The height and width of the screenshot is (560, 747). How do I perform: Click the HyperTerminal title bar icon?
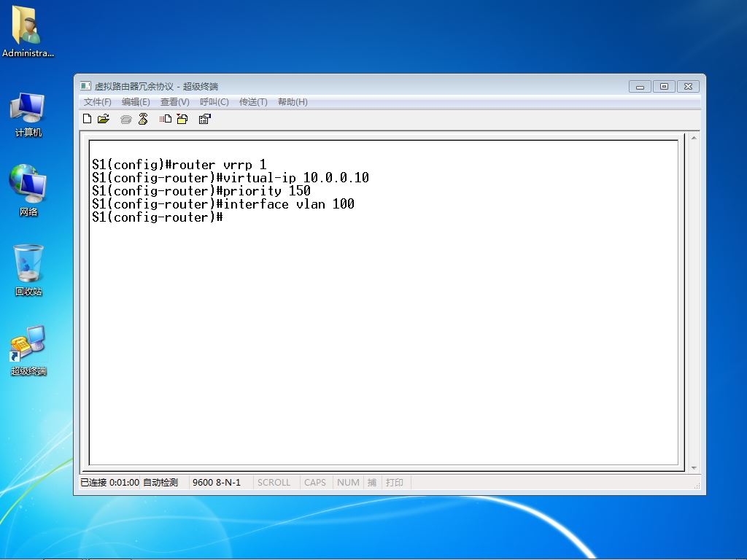86,86
